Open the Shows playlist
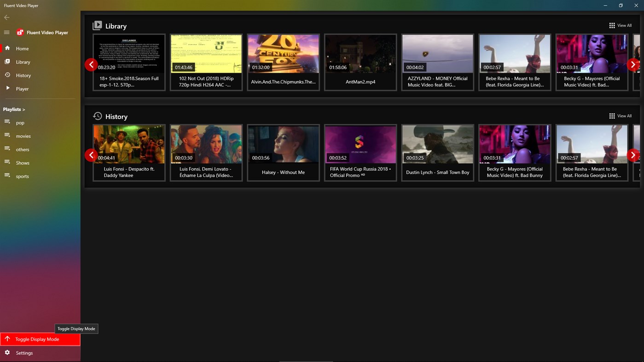The image size is (644, 362). tap(22, 162)
